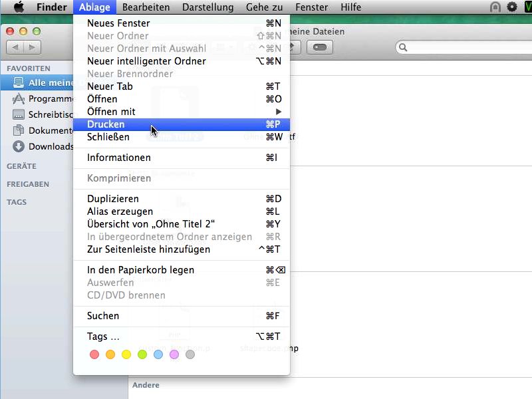Zoom the Finder window with green button
Screen dimensions: 532x399
click(37, 31)
